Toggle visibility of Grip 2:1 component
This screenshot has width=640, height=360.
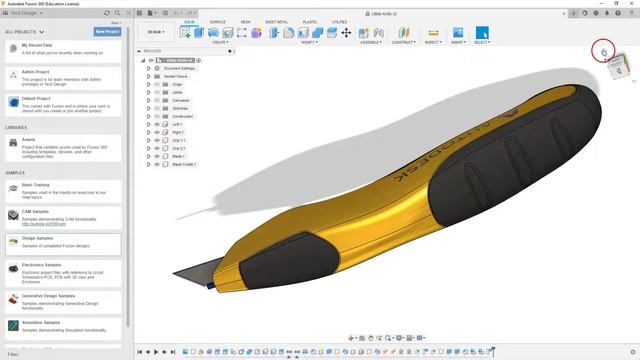[x=157, y=148]
